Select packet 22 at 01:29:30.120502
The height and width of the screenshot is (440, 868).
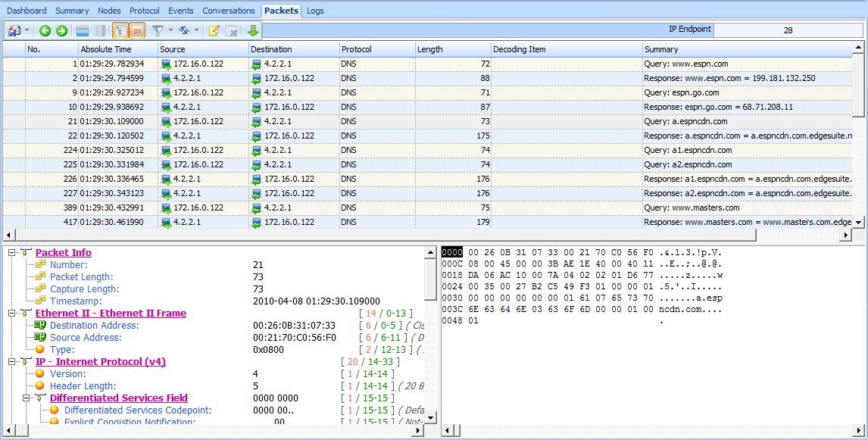427,136
